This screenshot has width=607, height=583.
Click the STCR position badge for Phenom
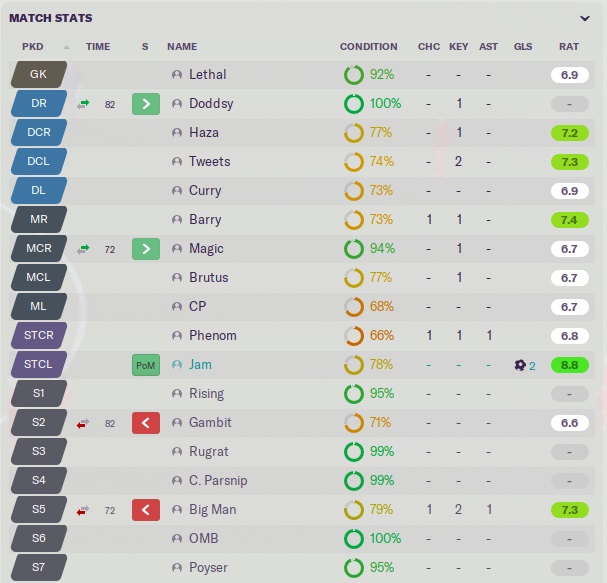(x=39, y=336)
